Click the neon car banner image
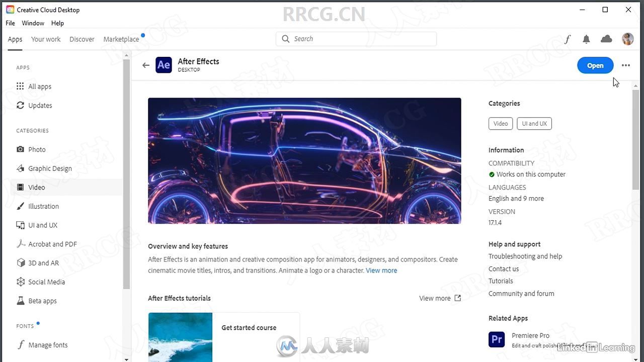 [x=304, y=161]
